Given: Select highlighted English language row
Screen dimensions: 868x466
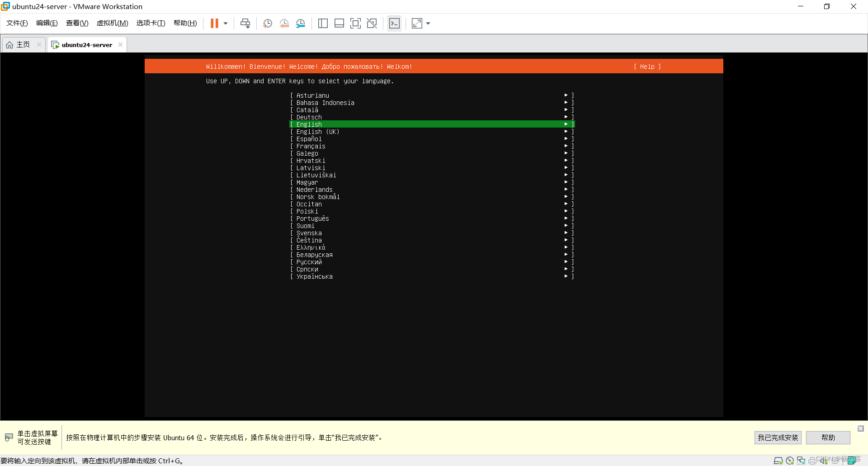Looking at the screenshot, I should 432,124.
